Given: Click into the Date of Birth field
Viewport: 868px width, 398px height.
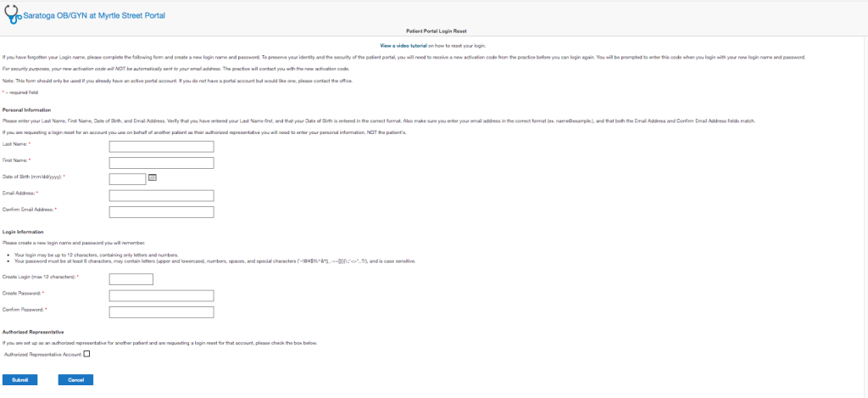Looking at the screenshot, I should (x=127, y=178).
